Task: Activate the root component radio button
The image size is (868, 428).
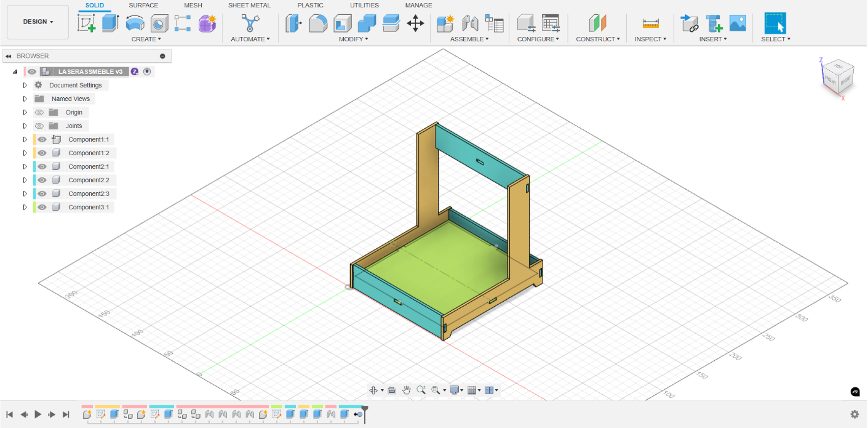Action: (147, 71)
